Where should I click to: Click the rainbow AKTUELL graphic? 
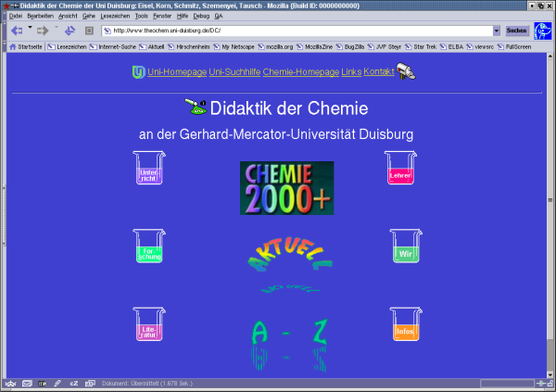click(290, 264)
